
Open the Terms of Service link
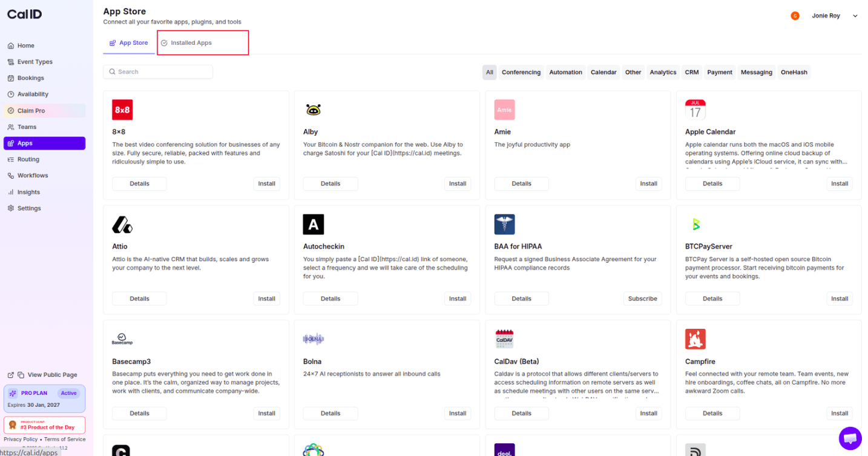pos(65,440)
